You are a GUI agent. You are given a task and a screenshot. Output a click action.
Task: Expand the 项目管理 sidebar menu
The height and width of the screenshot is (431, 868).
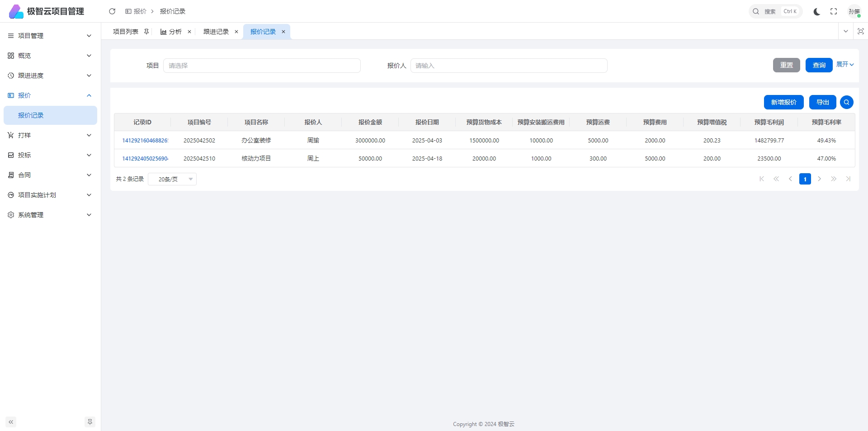click(x=50, y=36)
